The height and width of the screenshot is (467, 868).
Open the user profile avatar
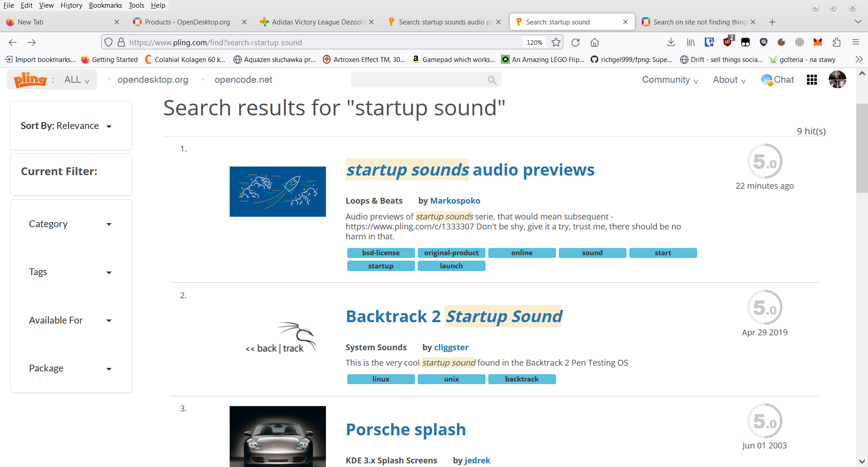click(x=837, y=80)
